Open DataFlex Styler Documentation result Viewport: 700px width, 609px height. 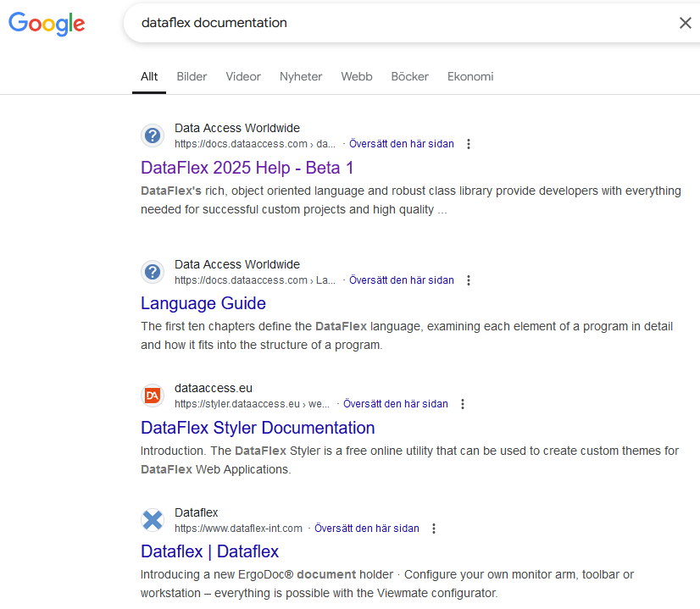pos(258,428)
